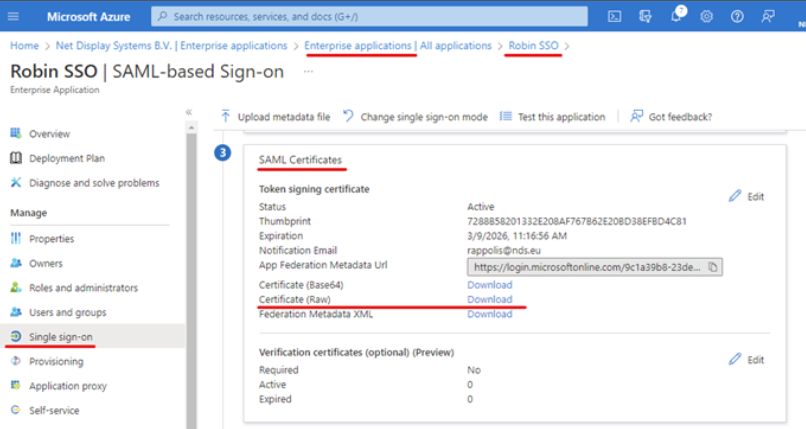Image resolution: width=806 pixels, height=429 pixels.
Task: Open Overview in the sidebar
Action: click(x=49, y=134)
